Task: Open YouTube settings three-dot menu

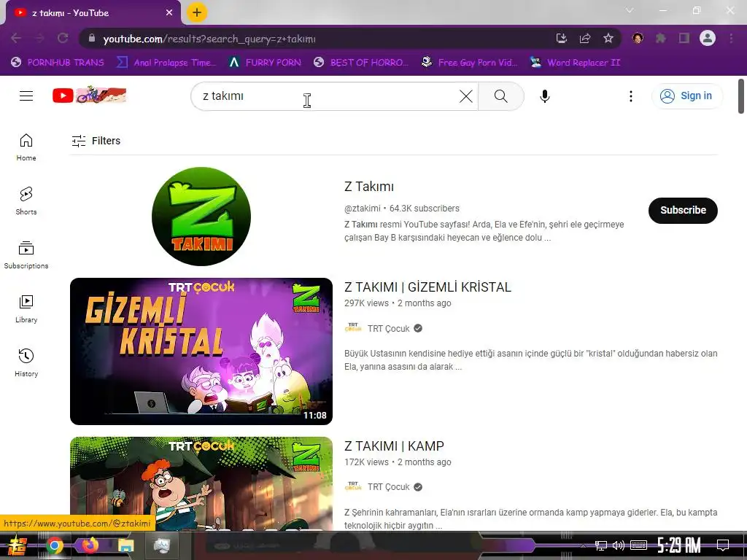Action: 631,96
